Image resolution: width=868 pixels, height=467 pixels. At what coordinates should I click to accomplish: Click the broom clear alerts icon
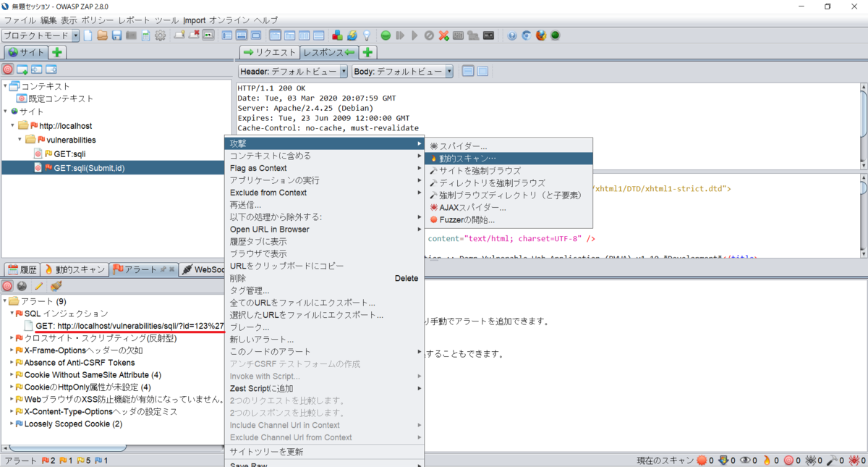[x=56, y=285]
